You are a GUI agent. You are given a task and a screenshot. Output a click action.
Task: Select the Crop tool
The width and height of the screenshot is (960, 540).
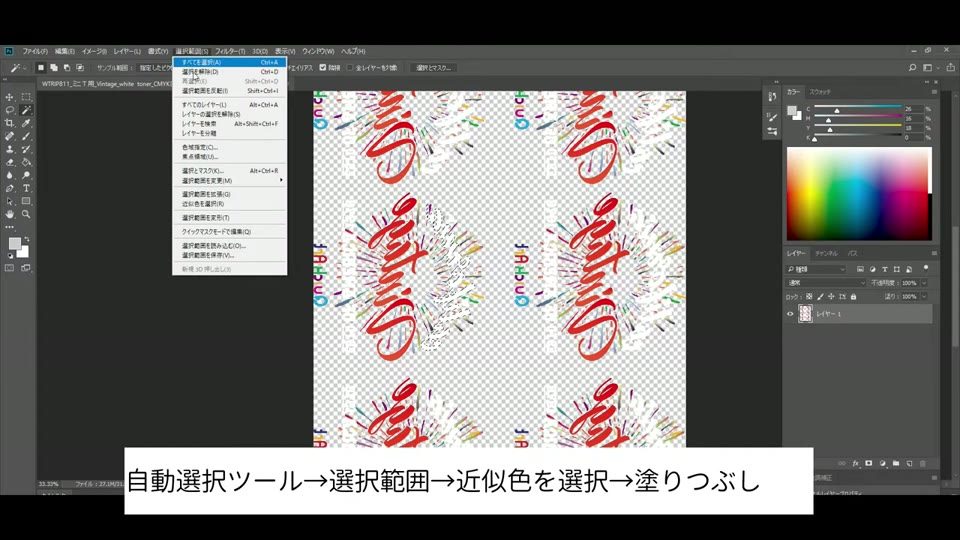coord(9,123)
